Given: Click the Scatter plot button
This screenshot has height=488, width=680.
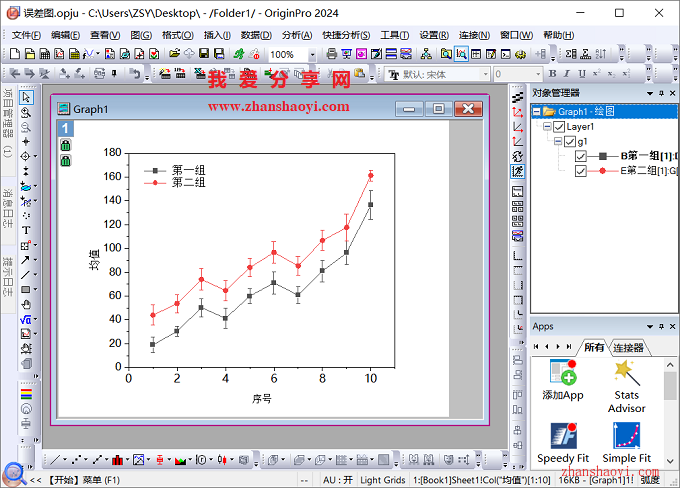Looking at the screenshot, I should 76,459.
